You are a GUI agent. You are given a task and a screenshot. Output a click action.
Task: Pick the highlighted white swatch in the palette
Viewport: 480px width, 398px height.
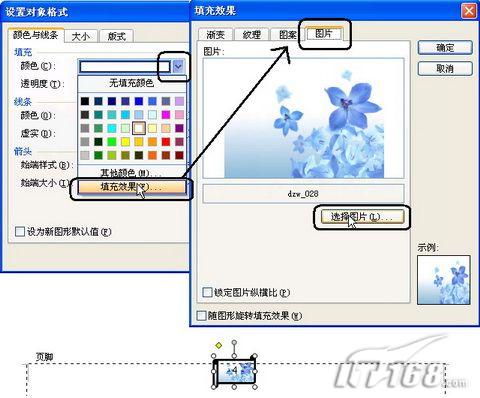[139, 128]
